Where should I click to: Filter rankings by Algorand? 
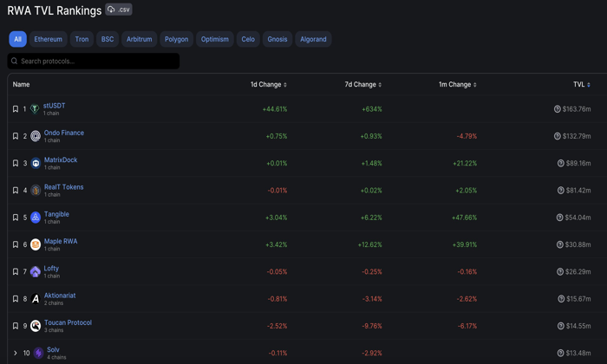313,39
